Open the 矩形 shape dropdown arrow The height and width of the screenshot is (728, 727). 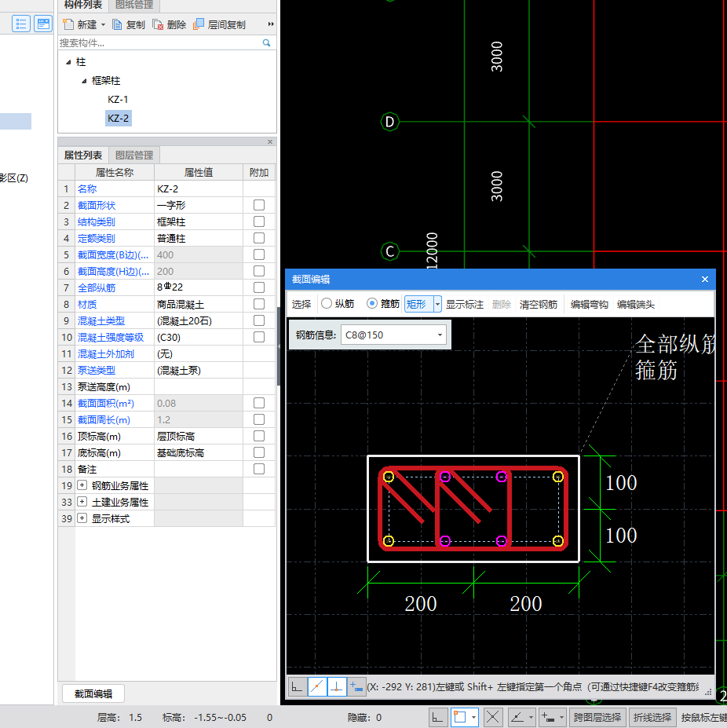click(437, 304)
